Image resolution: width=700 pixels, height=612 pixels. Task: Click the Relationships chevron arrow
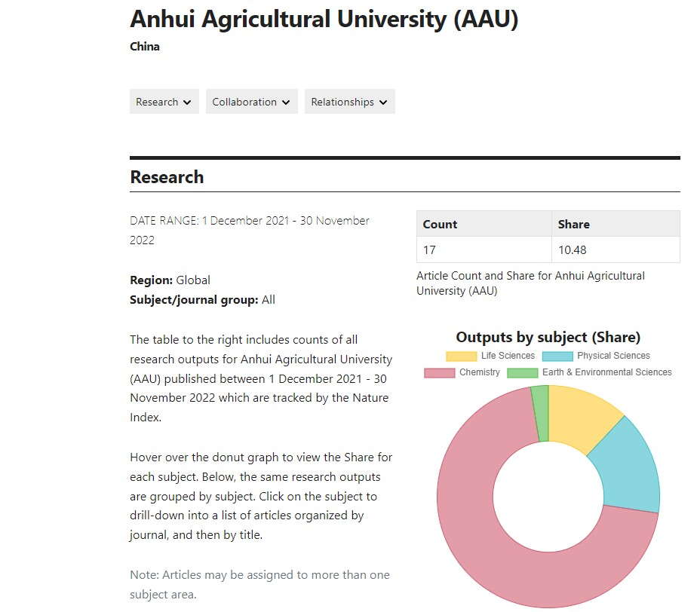coord(383,103)
